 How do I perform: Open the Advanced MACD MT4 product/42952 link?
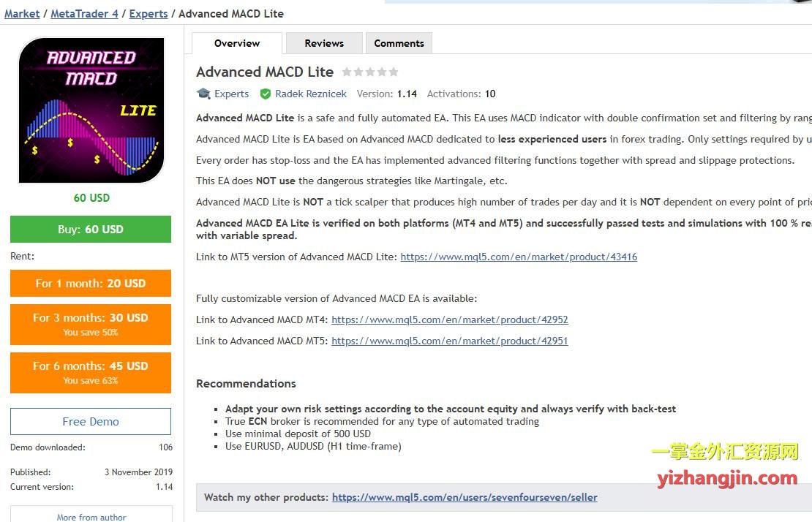[x=449, y=319]
